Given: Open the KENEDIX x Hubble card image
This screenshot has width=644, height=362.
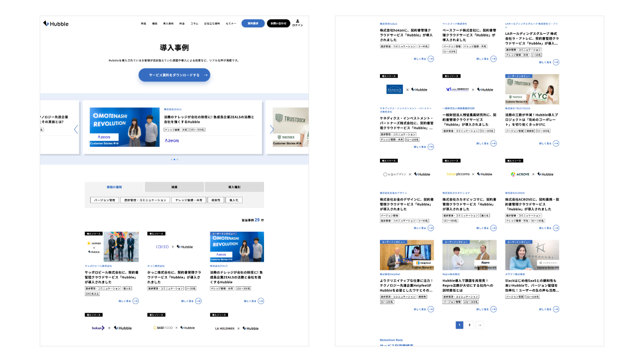Looking at the screenshot, I should 407,89.
